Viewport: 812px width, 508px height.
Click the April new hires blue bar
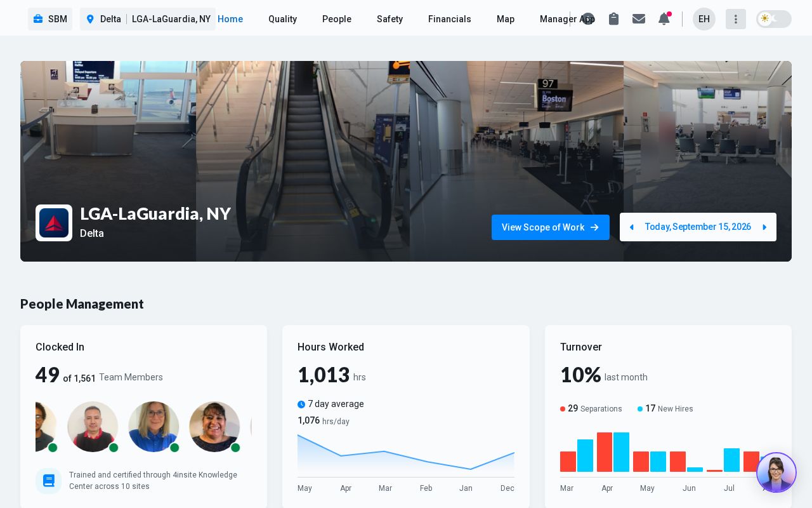coord(622,452)
